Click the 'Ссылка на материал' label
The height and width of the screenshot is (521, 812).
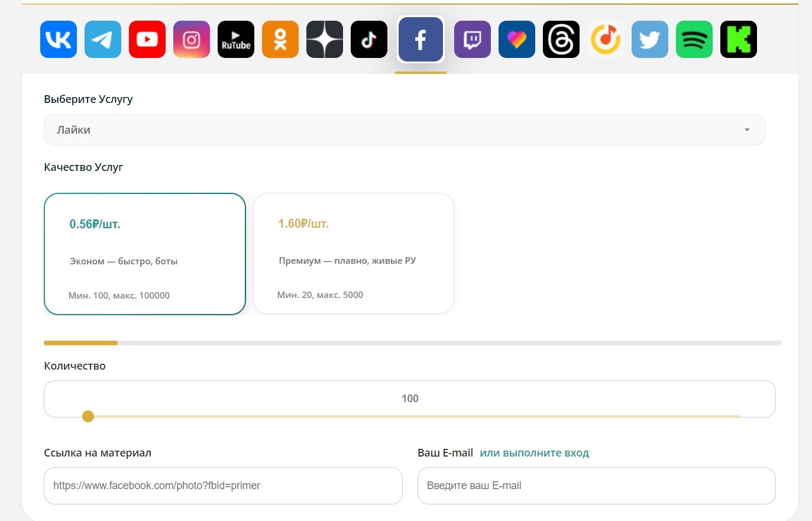pos(98,453)
